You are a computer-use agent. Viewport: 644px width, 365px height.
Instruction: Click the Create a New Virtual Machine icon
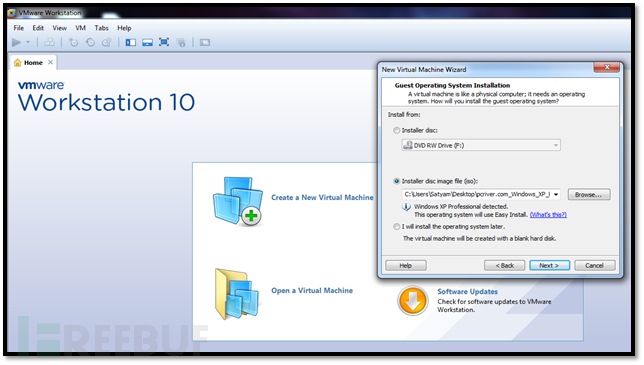[x=238, y=201]
